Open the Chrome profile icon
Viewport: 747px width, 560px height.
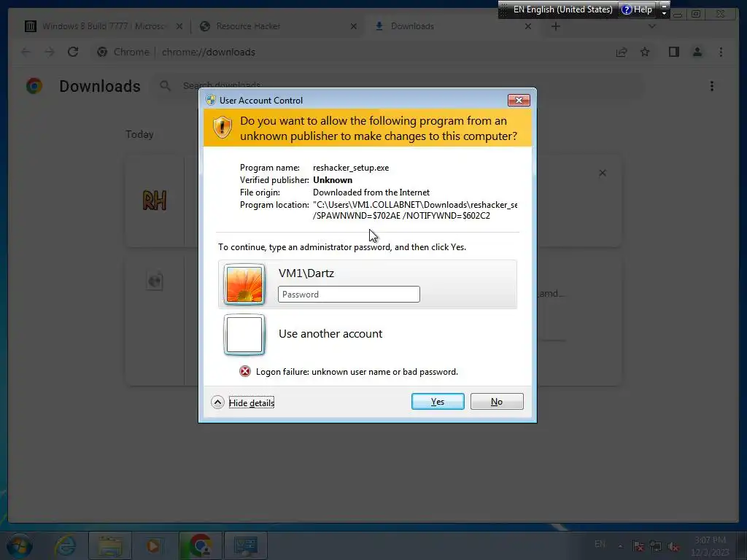tap(697, 52)
